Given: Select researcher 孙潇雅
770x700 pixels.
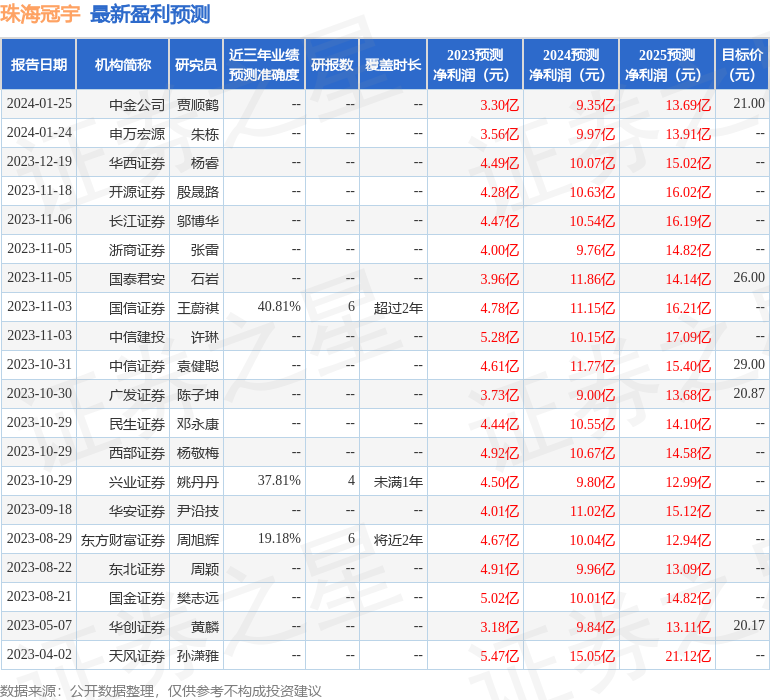Looking at the screenshot, I should [197, 655].
